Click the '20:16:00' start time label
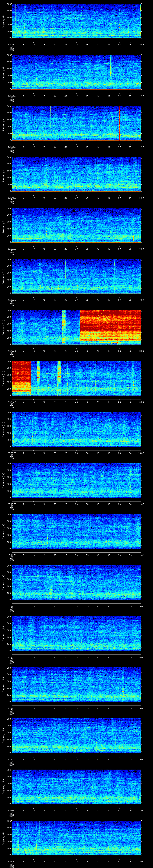 [x=12, y=810]
